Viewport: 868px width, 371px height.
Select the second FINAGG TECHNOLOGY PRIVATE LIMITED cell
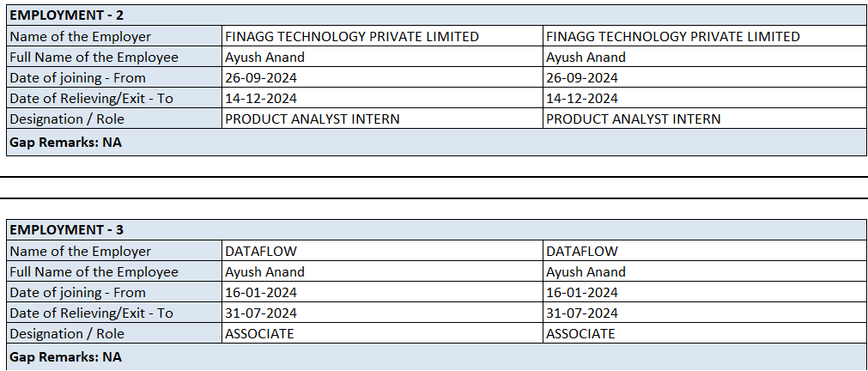[673, 36]
